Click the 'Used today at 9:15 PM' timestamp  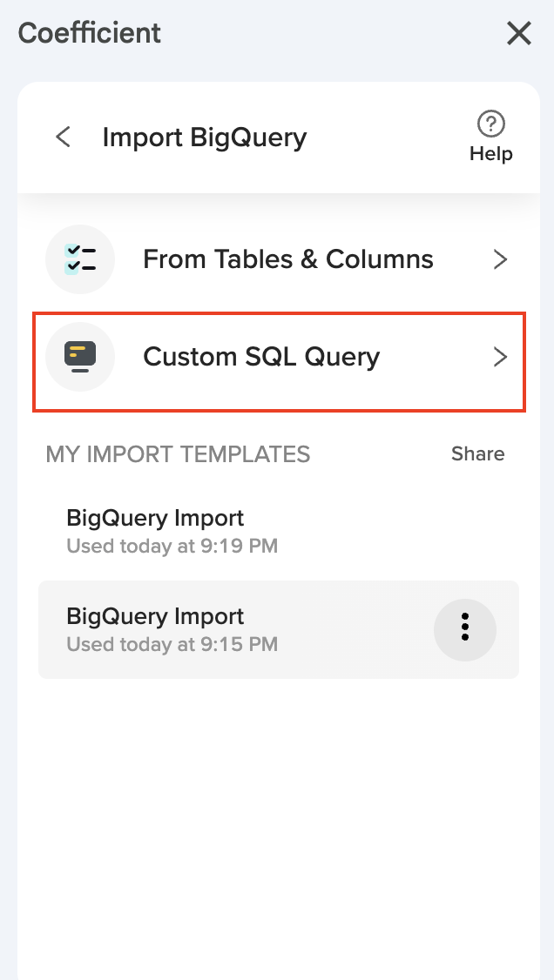click(x=172, y=645)
